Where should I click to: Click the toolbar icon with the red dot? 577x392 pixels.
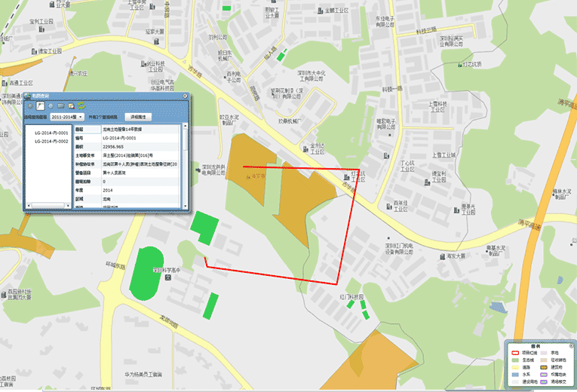71,106
